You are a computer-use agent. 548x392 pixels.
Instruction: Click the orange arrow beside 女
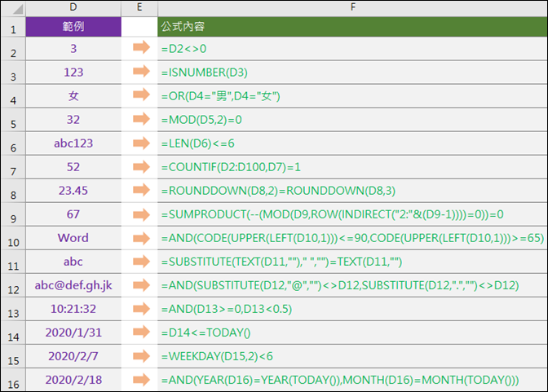(x=141, y=95)
